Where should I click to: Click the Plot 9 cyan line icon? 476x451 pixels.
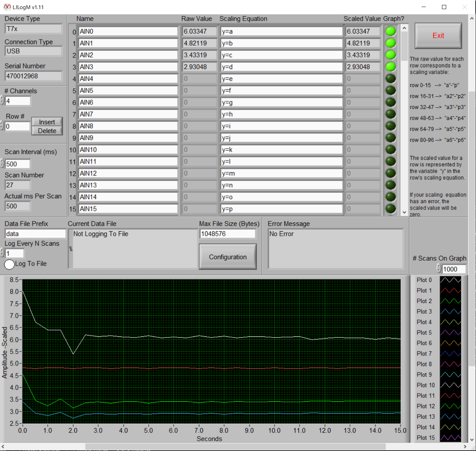[450, 375]
